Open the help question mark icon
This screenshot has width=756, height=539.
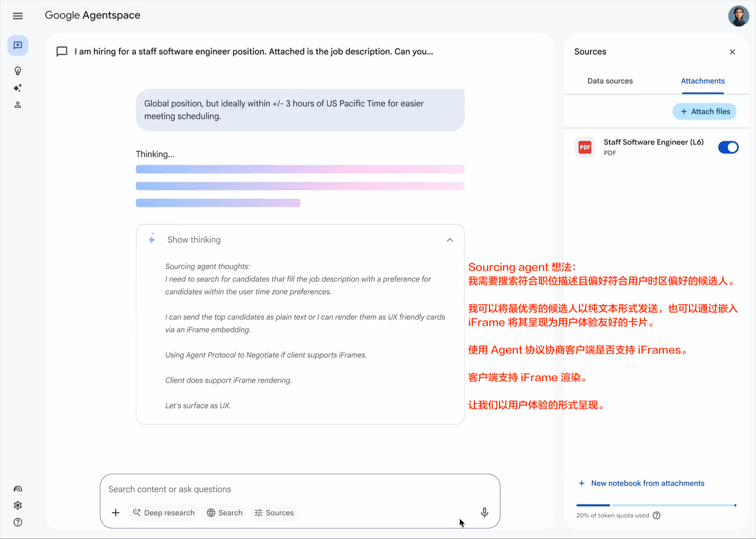pos(18,522)
